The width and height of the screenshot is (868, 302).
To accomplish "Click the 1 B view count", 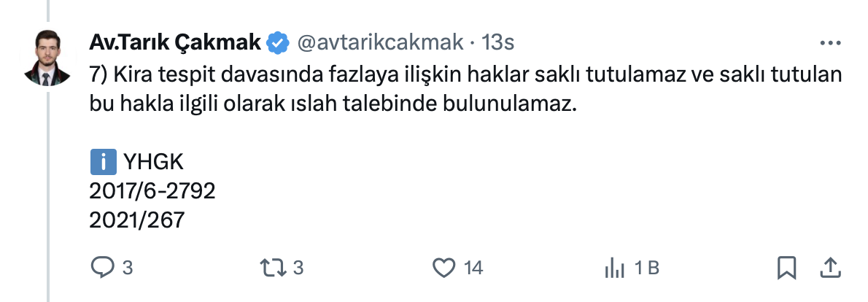I will point(647,268).
